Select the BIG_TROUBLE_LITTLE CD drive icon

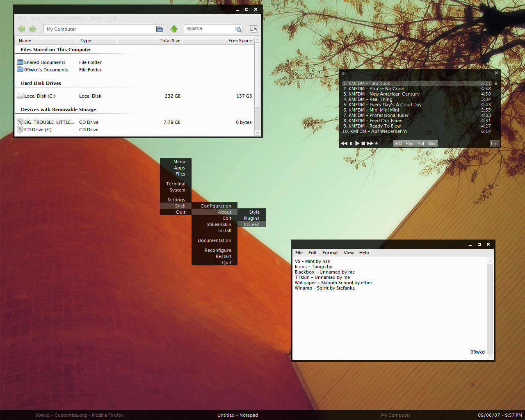(x=20, y=122)
